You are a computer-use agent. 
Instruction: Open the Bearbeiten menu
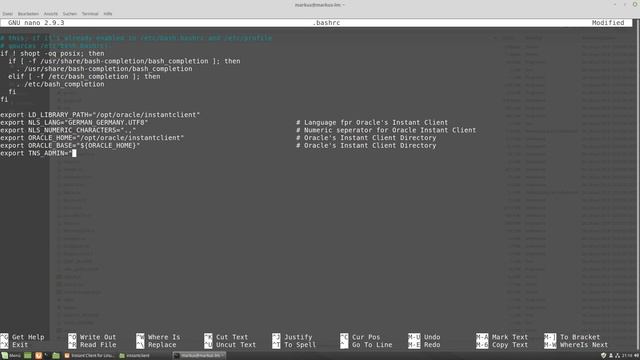[x=28, y=13]
